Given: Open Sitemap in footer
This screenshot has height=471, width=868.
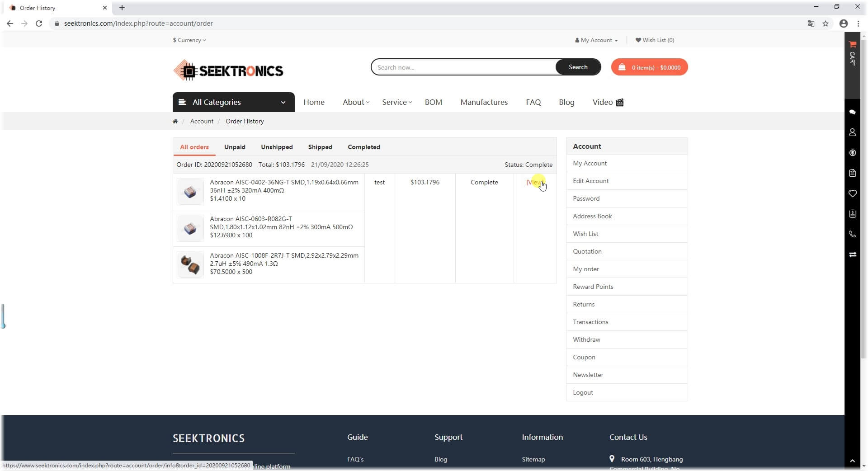Looking at the screenshot, I should pos(533,459).
